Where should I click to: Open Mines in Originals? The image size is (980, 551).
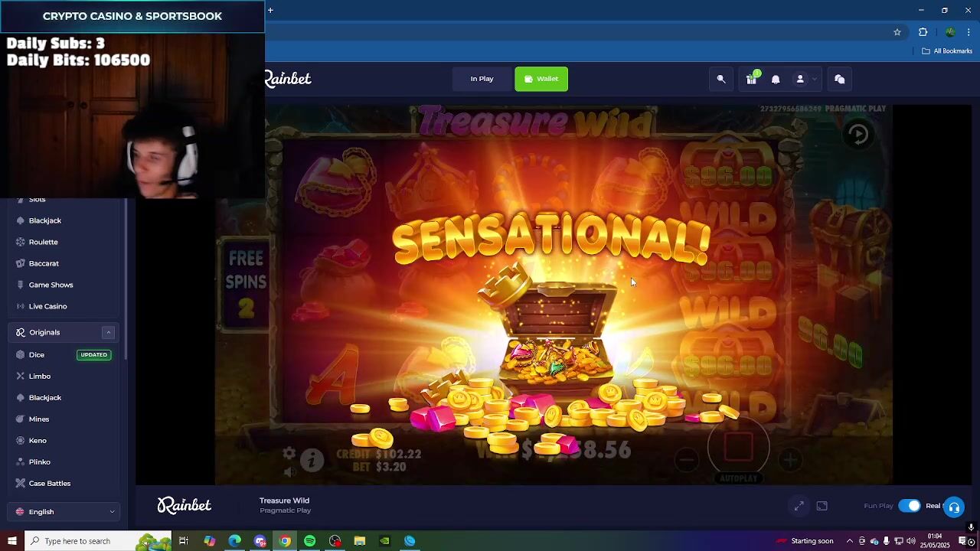(x=39, y=419)
